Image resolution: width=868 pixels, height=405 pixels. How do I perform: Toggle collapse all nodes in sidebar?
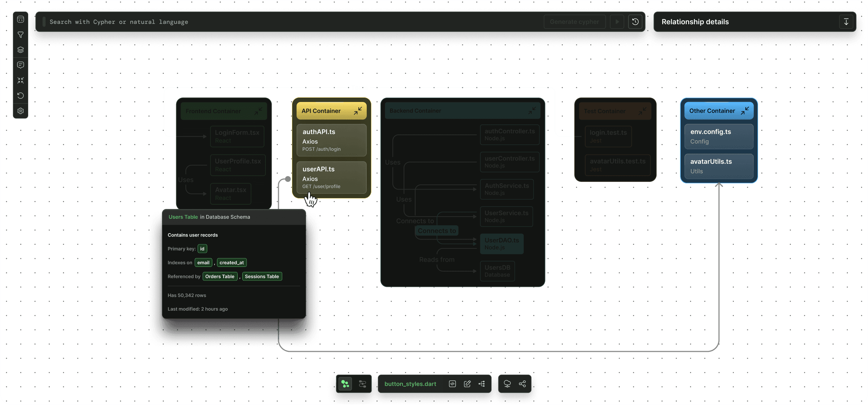click(x=21, y=80)
